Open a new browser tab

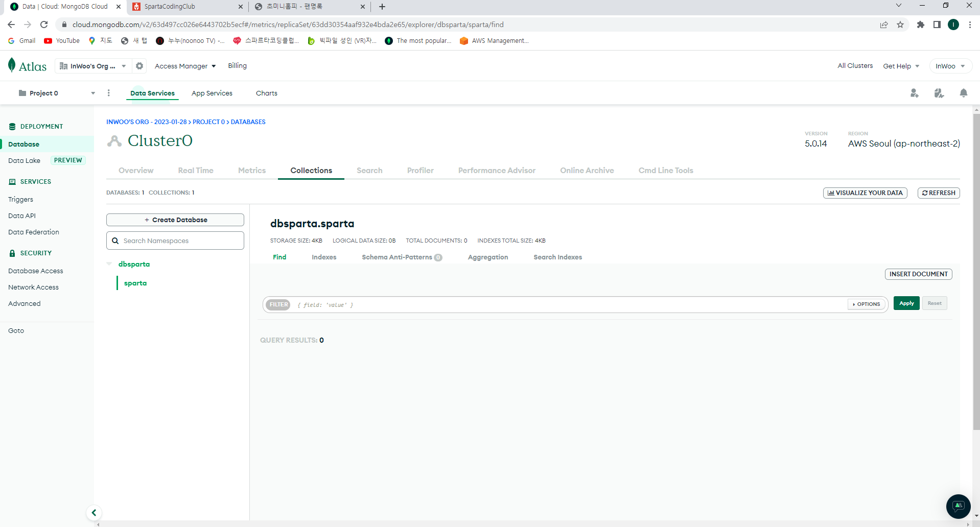tap(382, 7)
